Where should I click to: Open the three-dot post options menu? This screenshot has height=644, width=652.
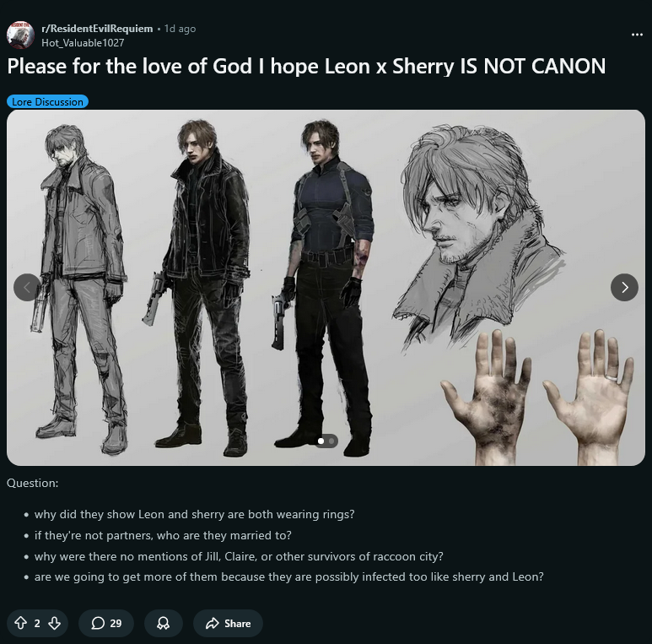coord(637,35)
